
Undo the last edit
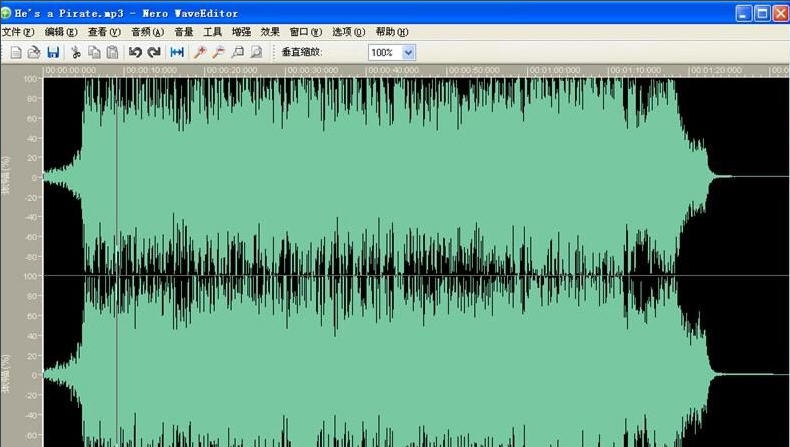click(x=135, y=52)
